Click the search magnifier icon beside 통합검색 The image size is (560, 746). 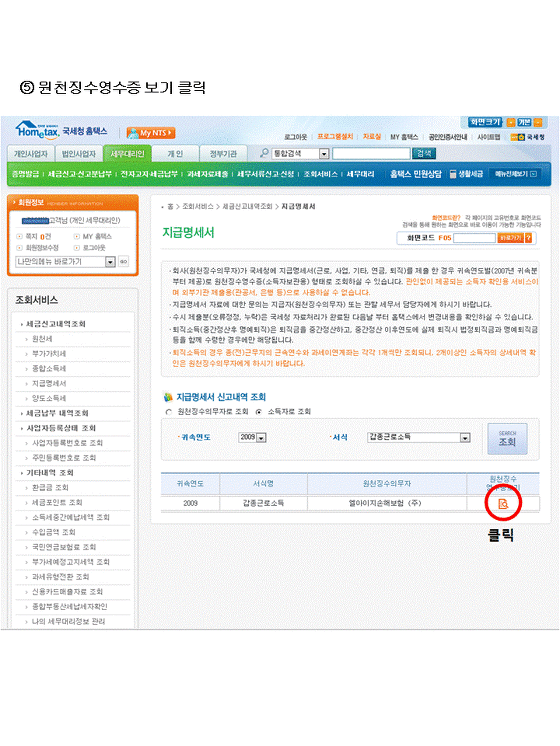264,153
